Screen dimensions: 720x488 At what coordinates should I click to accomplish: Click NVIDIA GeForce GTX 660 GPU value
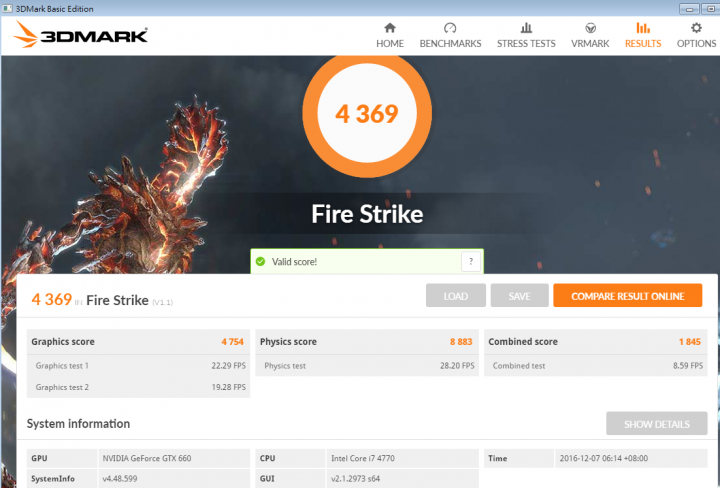click(146, 458)
